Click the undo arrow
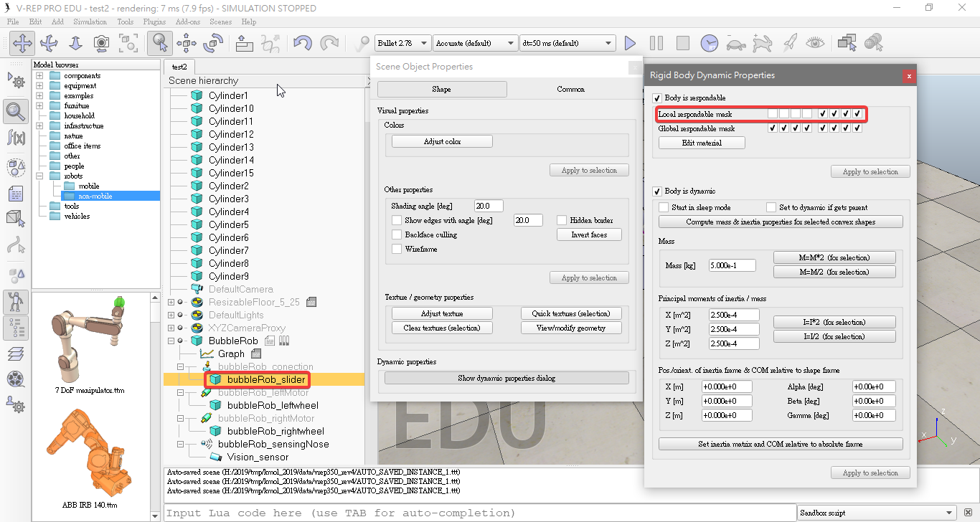 pos(303,43)
